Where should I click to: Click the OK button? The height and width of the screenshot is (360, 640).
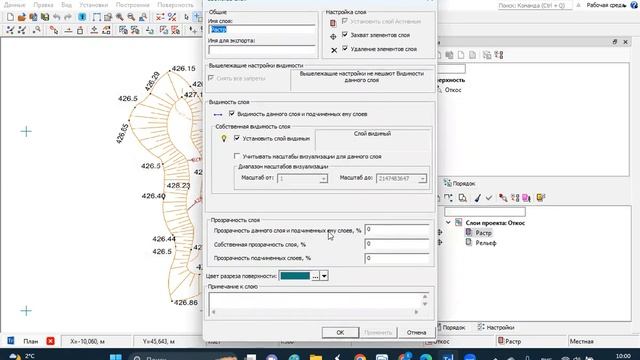(x=340, y=332)
